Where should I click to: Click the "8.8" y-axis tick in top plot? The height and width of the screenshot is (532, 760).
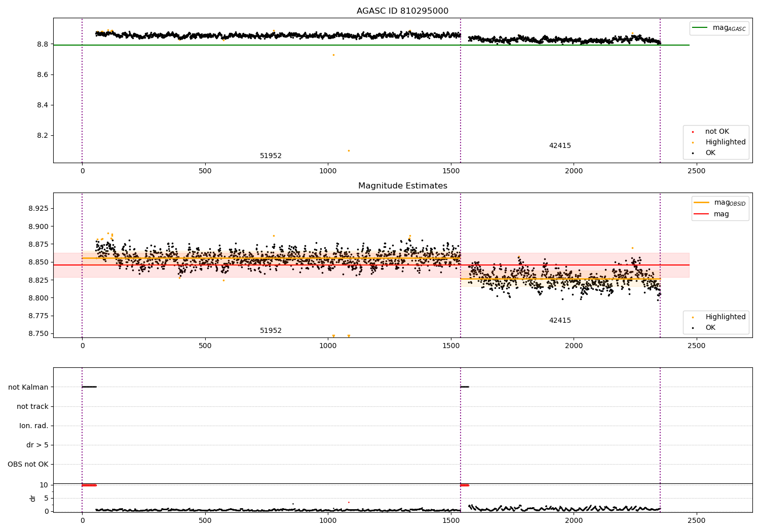[43, 45]
